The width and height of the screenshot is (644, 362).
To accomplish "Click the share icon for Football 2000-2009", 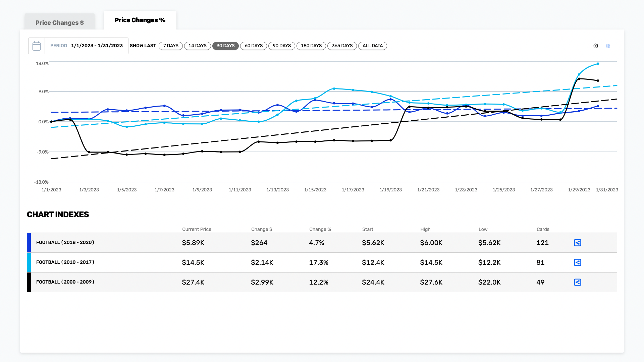I will pos(577,282).
